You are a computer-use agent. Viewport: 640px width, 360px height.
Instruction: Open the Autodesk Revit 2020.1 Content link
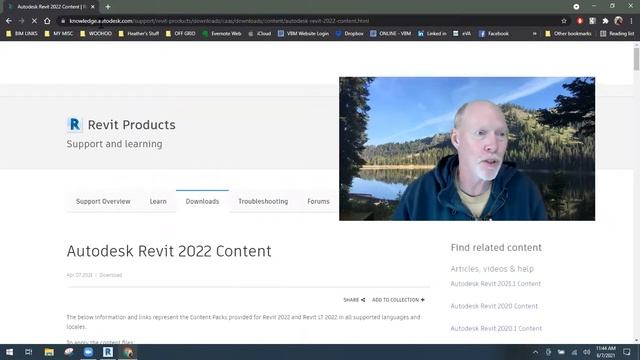[496, 329]
